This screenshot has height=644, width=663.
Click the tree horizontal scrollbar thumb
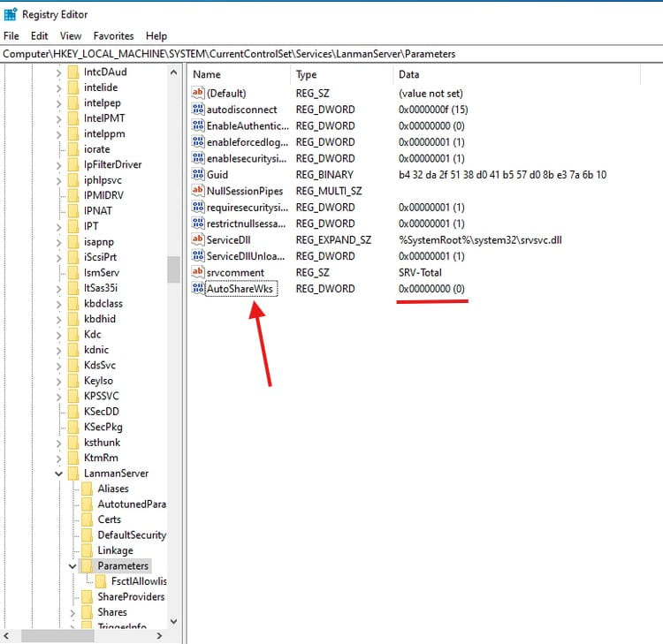coord(57,635)
